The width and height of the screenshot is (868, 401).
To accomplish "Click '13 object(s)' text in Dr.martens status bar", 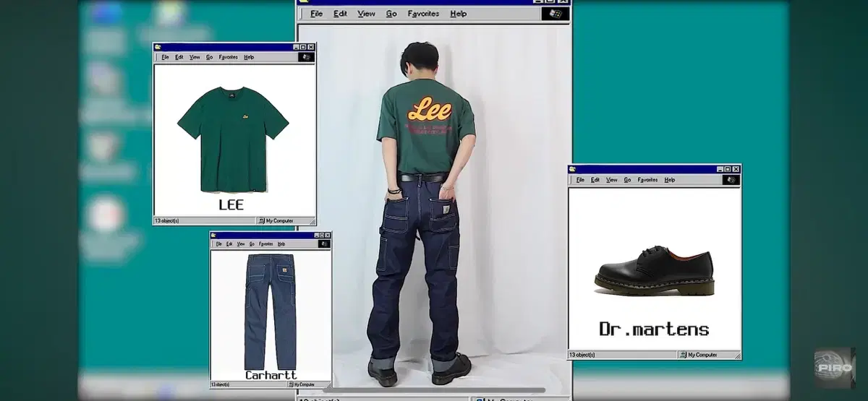I will point(582,355).
